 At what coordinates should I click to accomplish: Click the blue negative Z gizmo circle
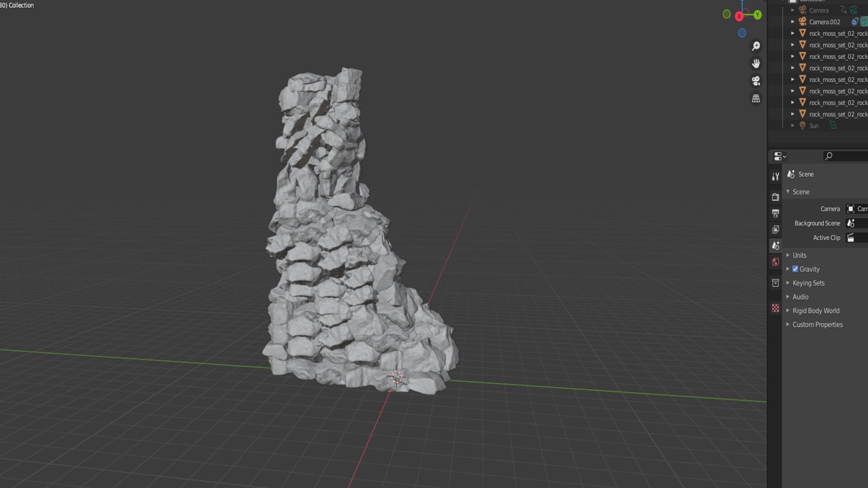742,33
